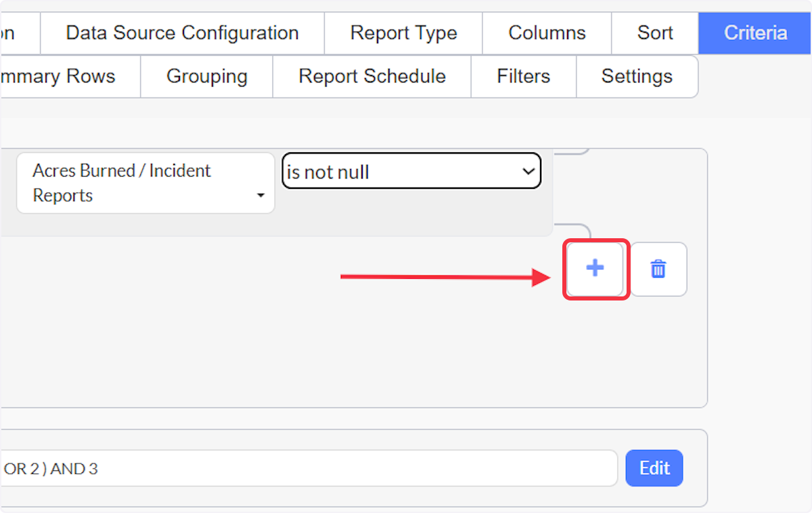Open the Summary Rows tab
Image resolution: width=812 pixels, height=513 pixels.
click(x=70, y=76)
